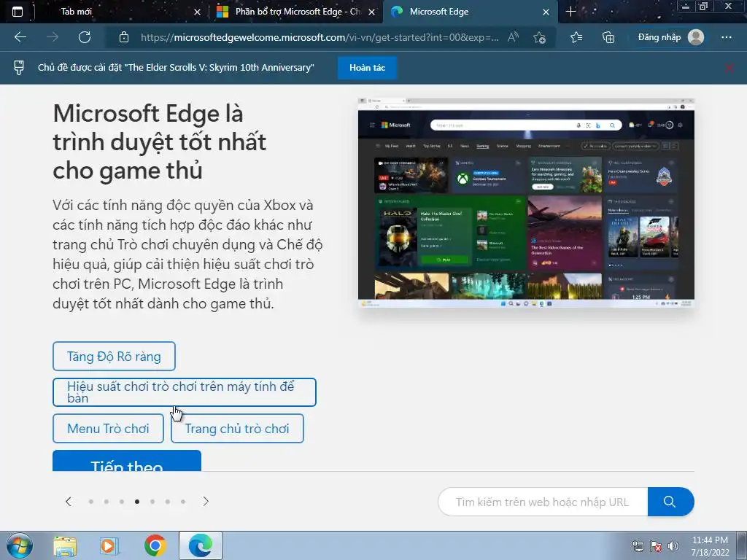The image size is (747, 560).
Task: Go back to previous page
Action: click(20, 37)
